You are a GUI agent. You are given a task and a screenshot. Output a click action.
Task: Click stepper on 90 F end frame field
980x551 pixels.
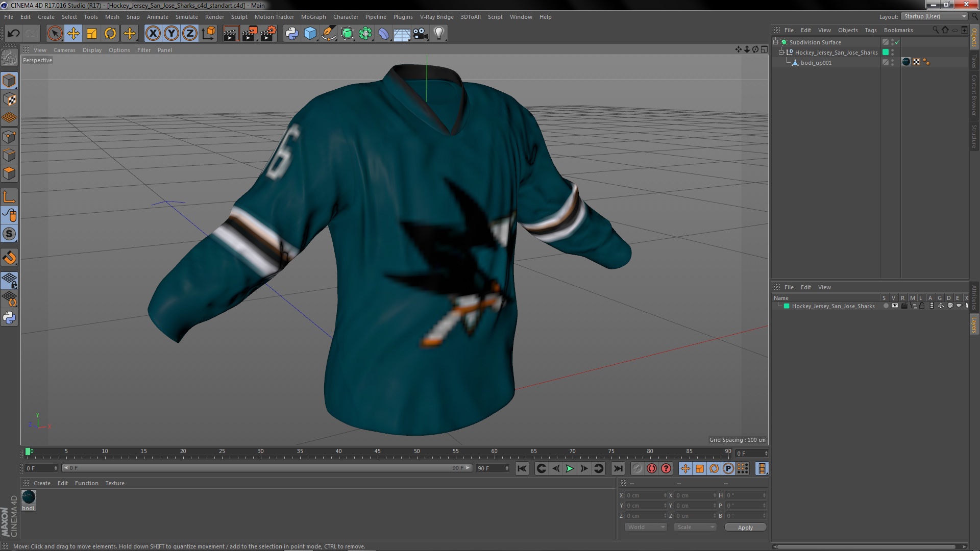click(x=507, y=468)
